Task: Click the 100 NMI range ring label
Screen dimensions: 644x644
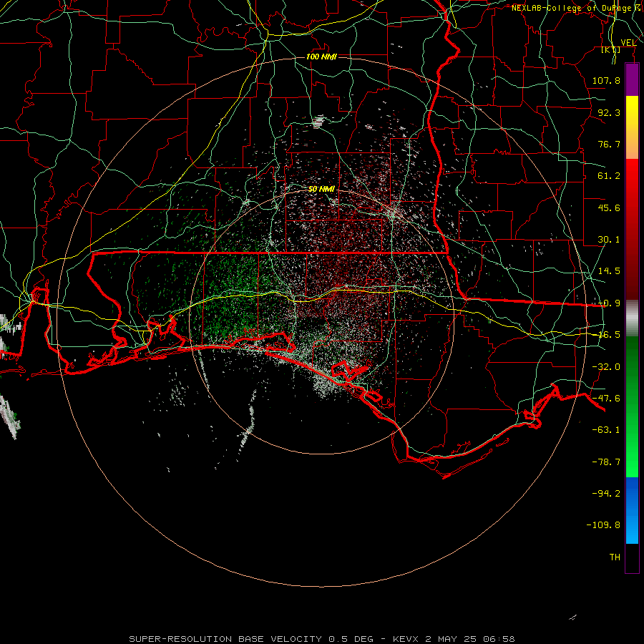Action: click(x=321, y=57)
